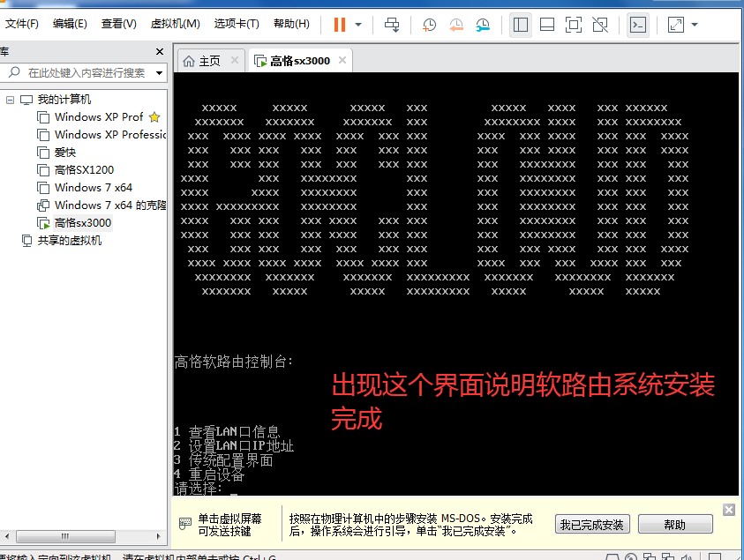Click the send Ctrl+Alt+Del toolbar icon
Viewport: 744px width, 560px height.
pos(392,25)
